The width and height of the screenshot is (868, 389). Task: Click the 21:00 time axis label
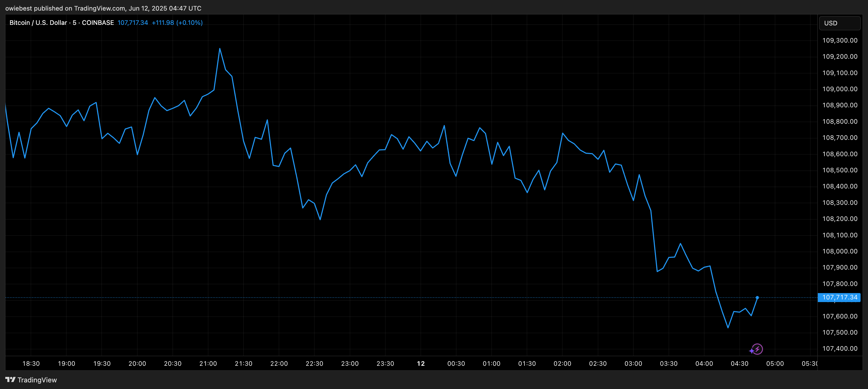(208, 363)
